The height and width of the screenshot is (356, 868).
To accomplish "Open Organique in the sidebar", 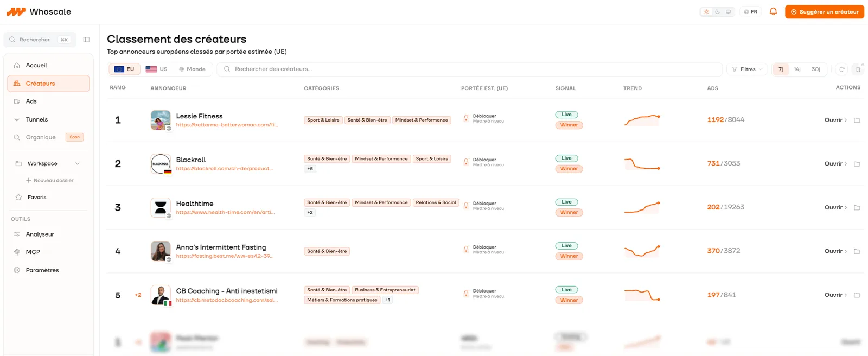I will [48, 137].
